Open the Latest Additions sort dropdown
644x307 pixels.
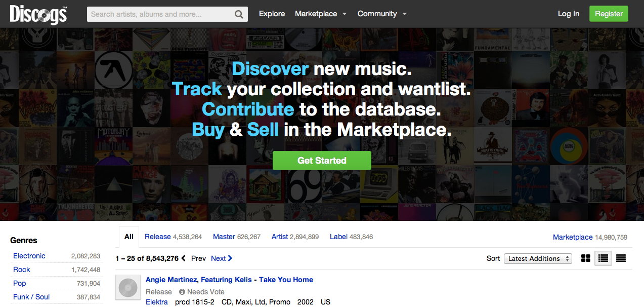click(538, 258)
